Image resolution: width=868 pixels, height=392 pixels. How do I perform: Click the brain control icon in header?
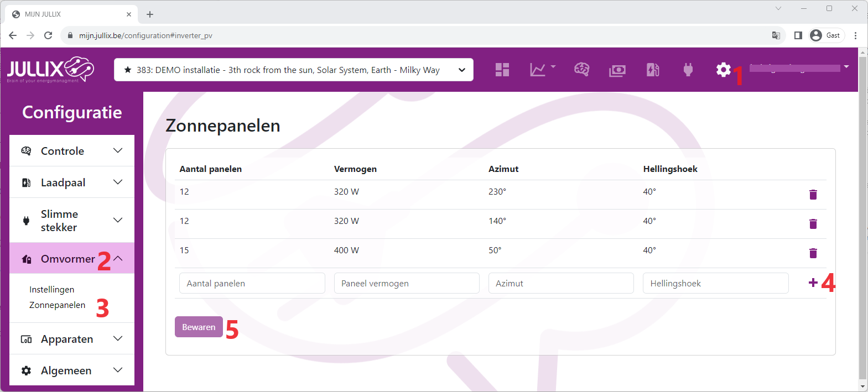(x=581, y=70)
